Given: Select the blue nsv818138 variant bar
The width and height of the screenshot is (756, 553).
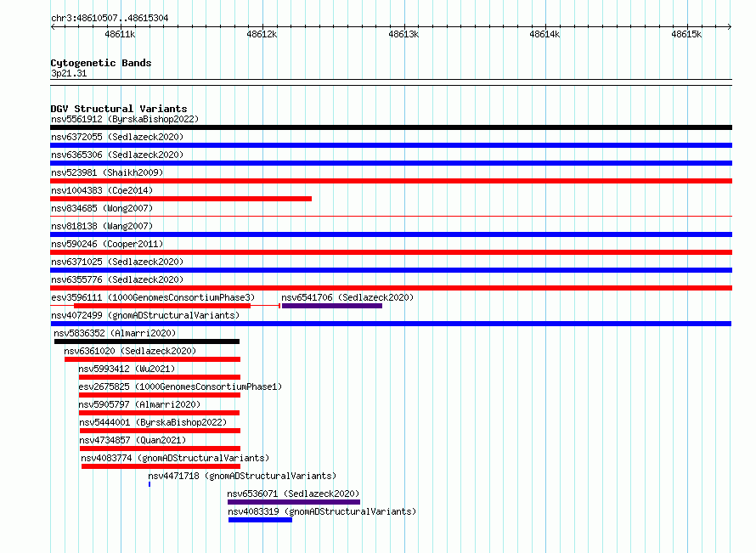Looking at the screenshot, I should tap(391, 234).
